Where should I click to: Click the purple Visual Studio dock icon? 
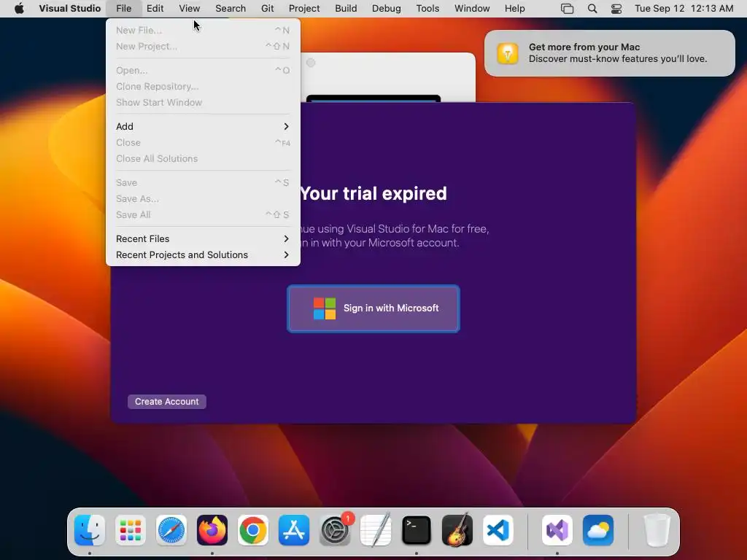tap(557, 530)
